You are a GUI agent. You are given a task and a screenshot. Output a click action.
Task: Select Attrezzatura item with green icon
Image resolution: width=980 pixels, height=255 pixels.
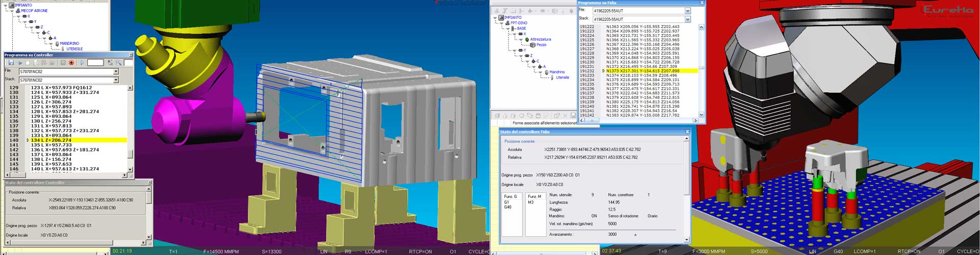[x=540, y=39]
